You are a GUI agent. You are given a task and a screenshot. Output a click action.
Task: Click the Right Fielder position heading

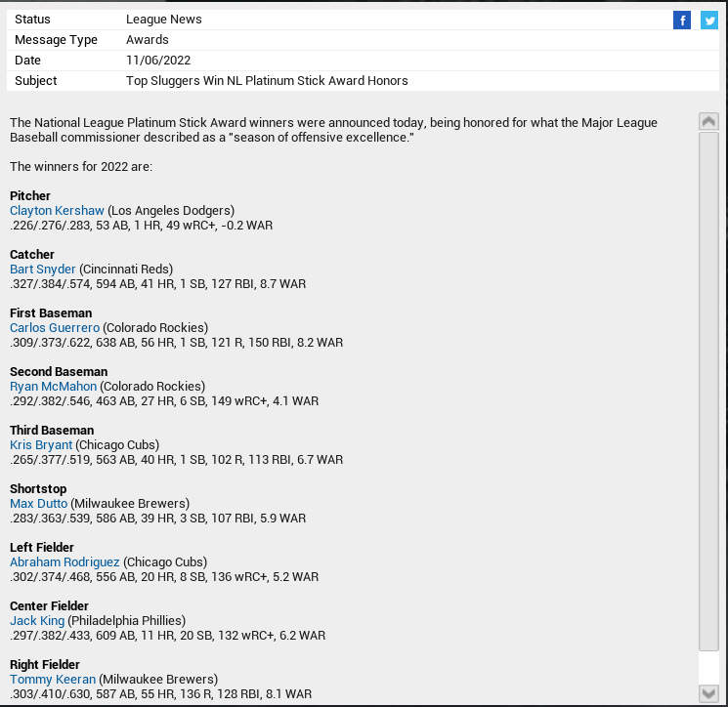click(x=45, y=665)
